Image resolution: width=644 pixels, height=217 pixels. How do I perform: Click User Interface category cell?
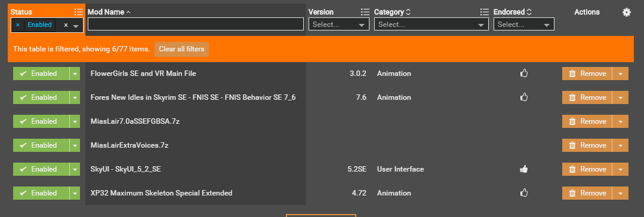[400, 169]
